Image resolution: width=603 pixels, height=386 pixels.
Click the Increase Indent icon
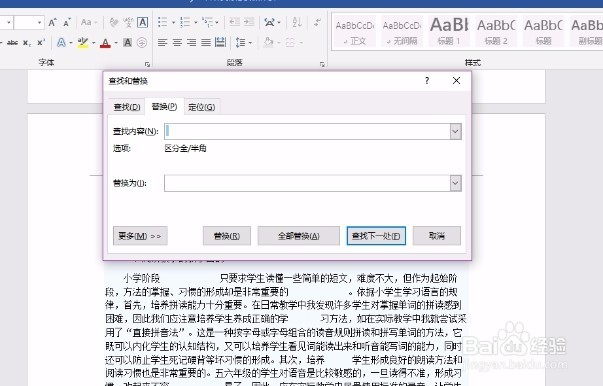(249, 22)
